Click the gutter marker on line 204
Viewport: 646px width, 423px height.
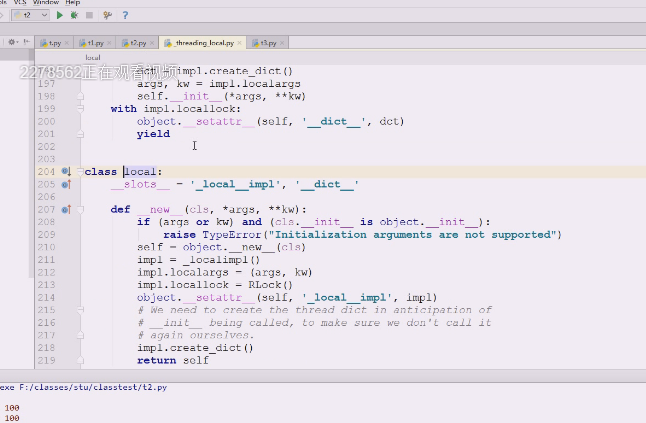(x=66, y=171)
